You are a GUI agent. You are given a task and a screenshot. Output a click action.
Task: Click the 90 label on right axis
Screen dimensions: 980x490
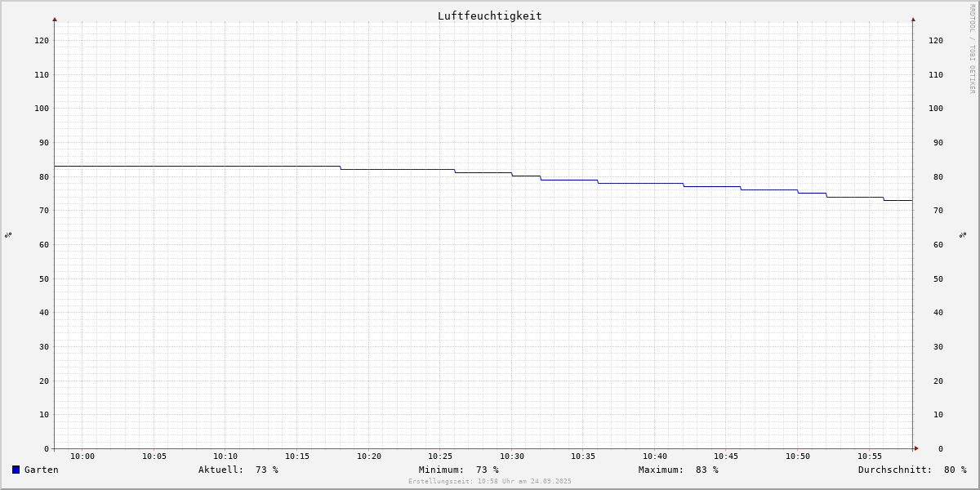pyautogui.click(x=938, y=143)
